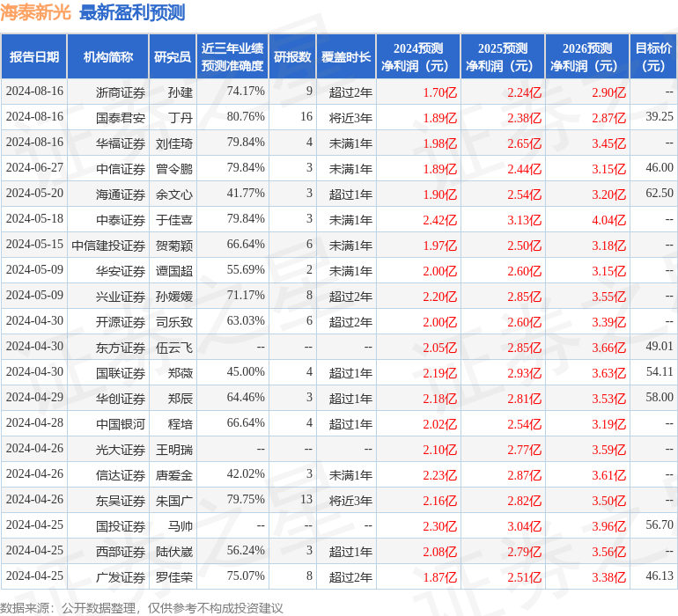Click target price 49.01
Viewport: 678px width, 616px height.
[660, 346]
